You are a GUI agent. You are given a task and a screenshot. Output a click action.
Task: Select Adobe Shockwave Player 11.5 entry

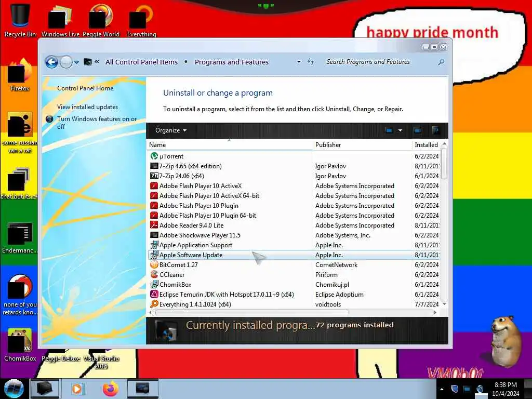pyautogui.click(x=294, y=235)
